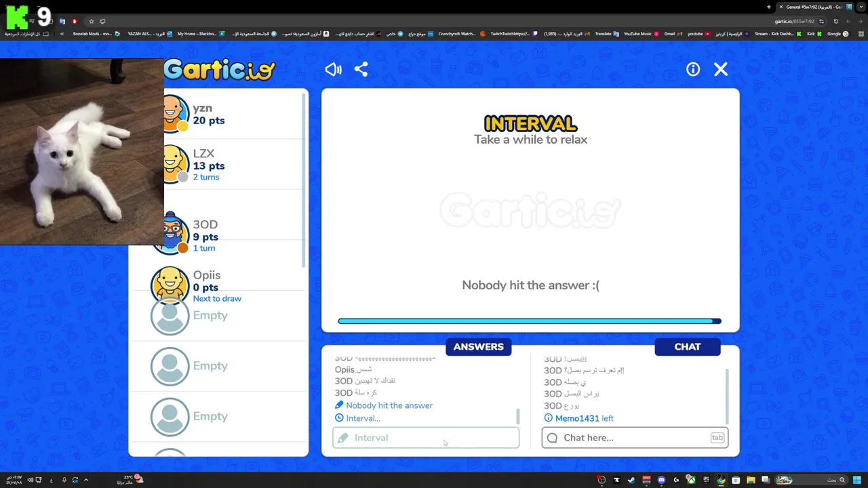Focus the Interval answer input field
This screenshot has width=868, height=488.
click(x=426, y=438)
